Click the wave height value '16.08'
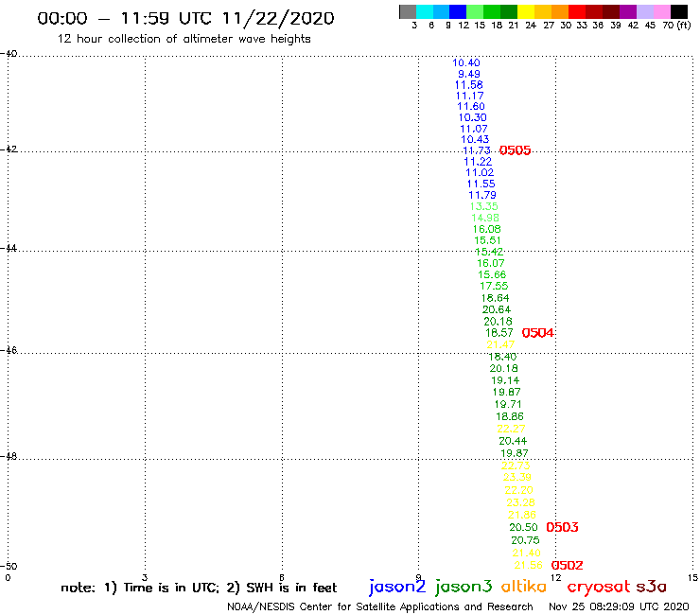This screenshot has height=615, width=700. 486,229
